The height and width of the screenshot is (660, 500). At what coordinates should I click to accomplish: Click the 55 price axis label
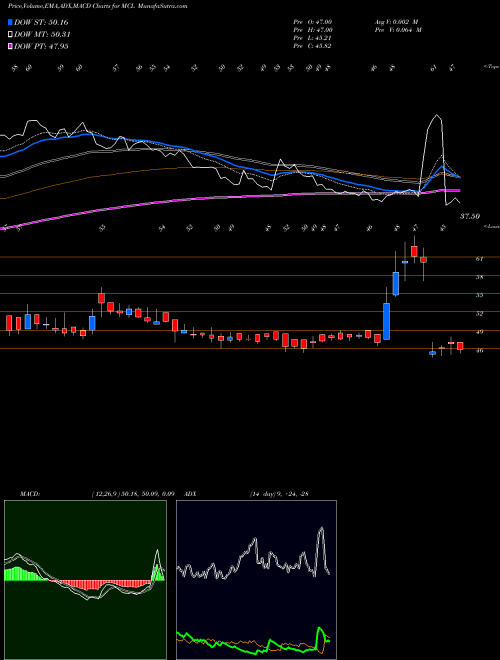[x=479, y=295]
